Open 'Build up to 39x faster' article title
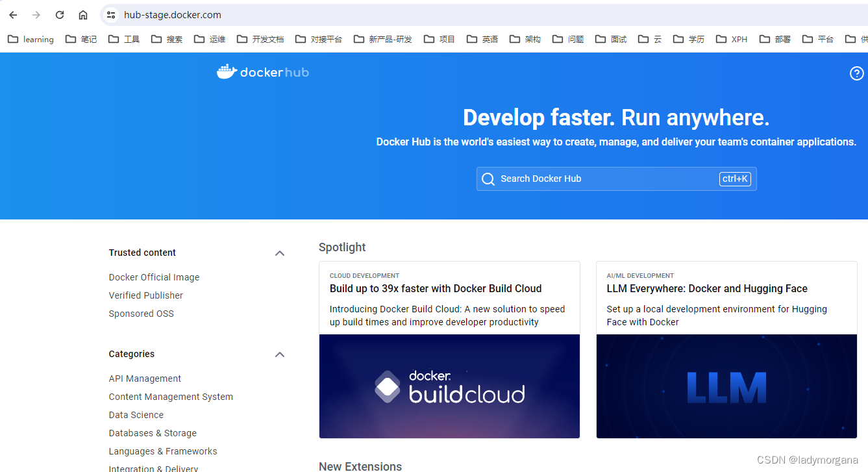This screenshot has width=868, height=472. [436, 289]
